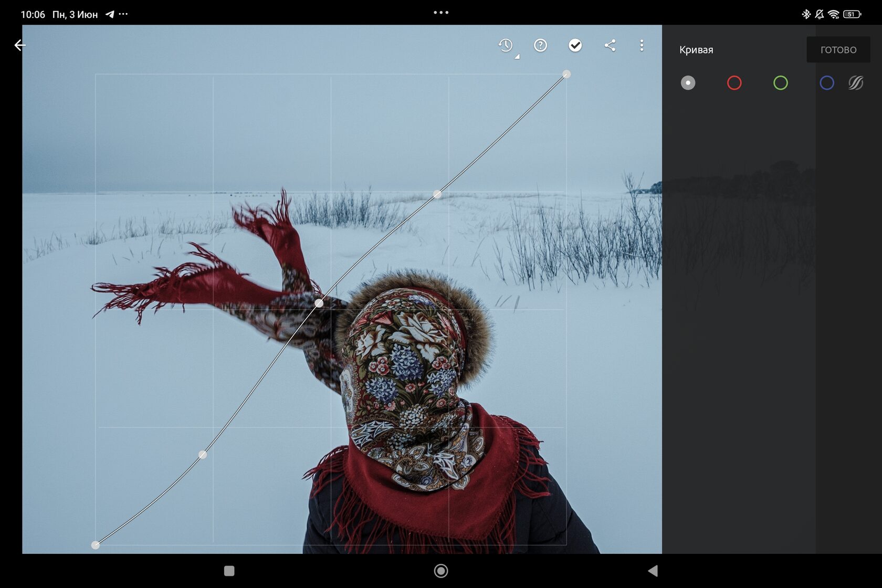Open the three-dot overflow menu

[x=642, y=45]
